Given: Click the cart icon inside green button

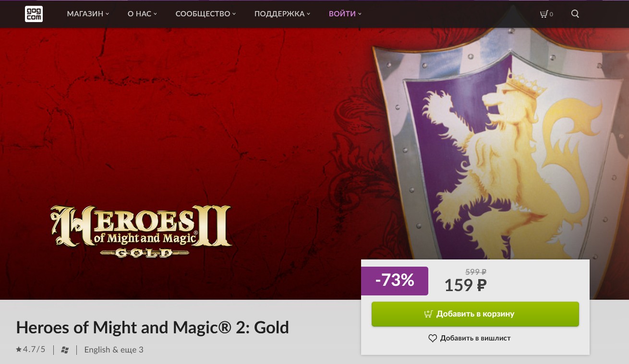Looking at the screenshot, I should coord(429,314).
